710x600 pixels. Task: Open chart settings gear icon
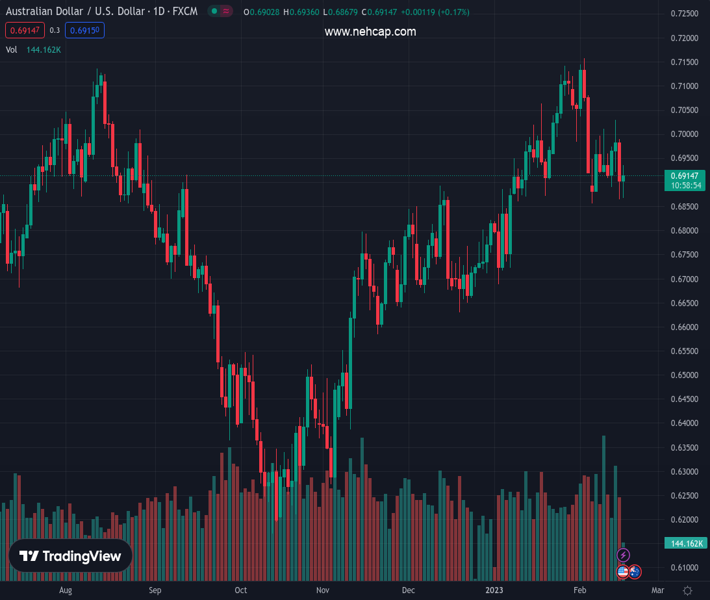click(x=687, y=591)
